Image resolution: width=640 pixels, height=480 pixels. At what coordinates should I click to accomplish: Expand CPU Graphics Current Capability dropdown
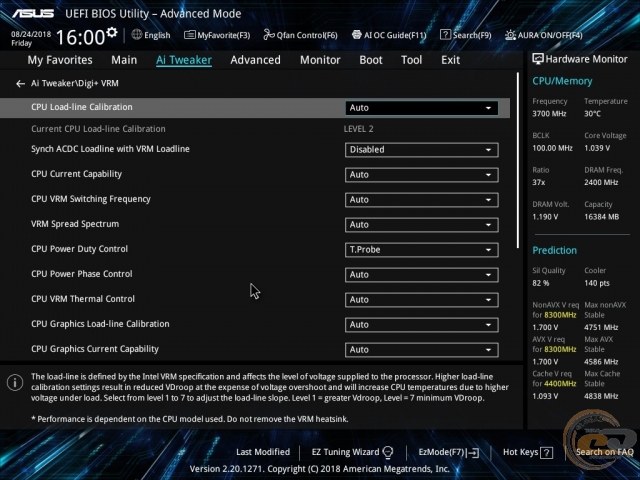pos(421,350)
